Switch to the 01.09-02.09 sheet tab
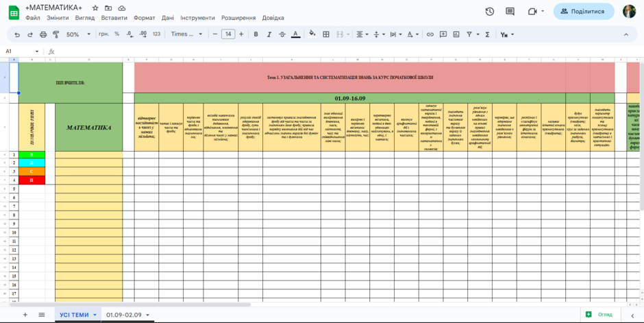This screenshot has width=644, height=323. tap(123, 315)
